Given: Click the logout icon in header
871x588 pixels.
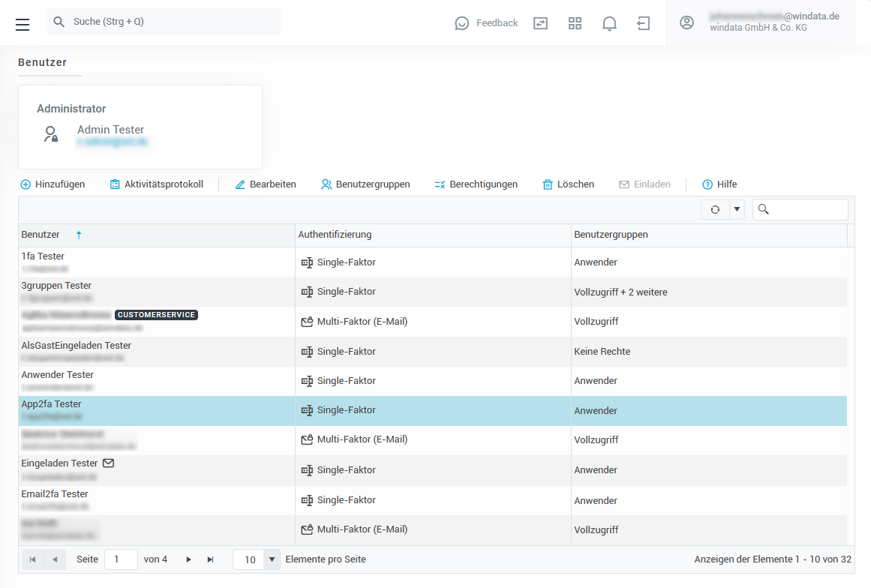Looking at the screenshot, I should [643, 23].
